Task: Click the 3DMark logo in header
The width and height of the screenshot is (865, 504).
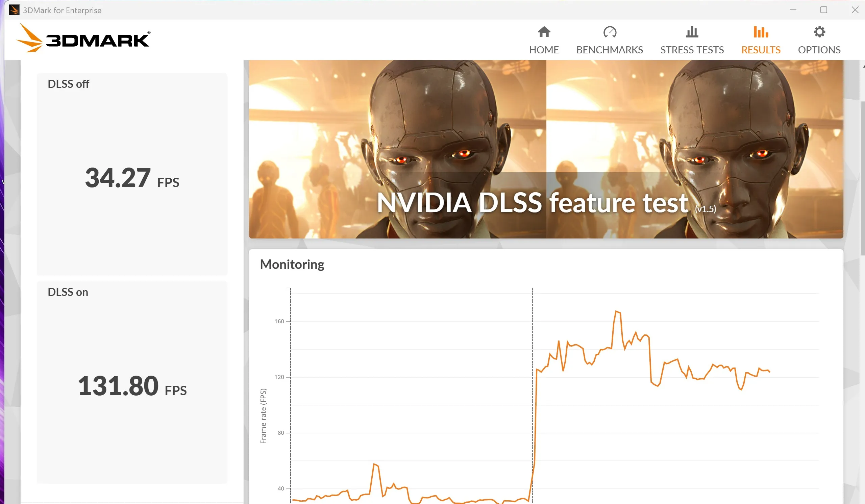Action: (x=83, y=38)
